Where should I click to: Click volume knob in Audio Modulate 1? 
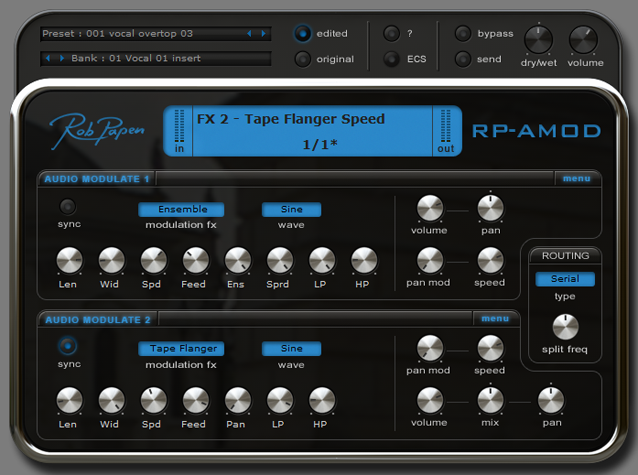pos(430,208)
